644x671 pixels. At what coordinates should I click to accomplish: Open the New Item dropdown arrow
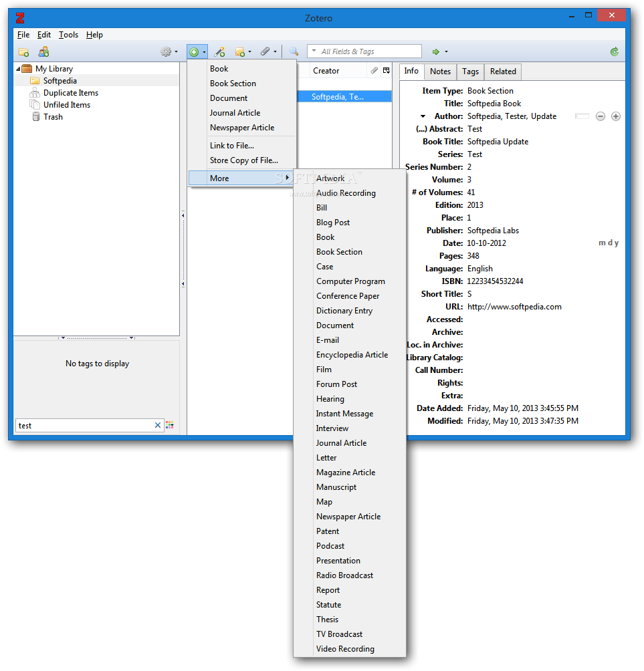tap(204, 52)
